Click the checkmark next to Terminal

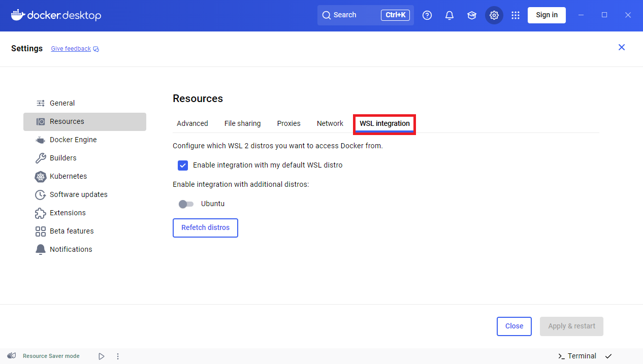pos(608,356)
